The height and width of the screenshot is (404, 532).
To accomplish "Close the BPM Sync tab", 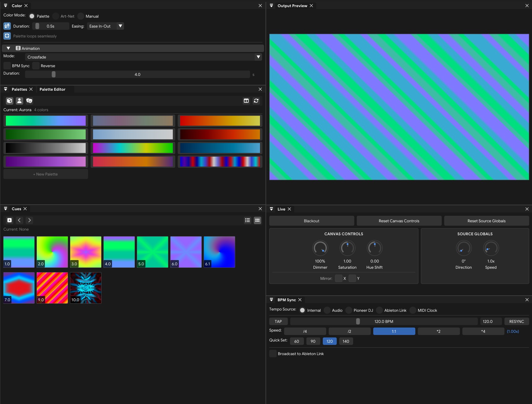I will click(x=300, y=300).
